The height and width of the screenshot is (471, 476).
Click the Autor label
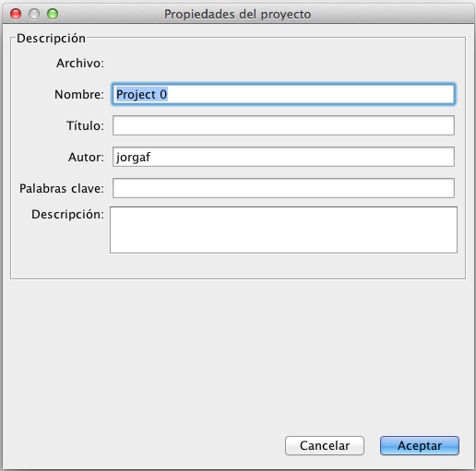click(86, 158)
